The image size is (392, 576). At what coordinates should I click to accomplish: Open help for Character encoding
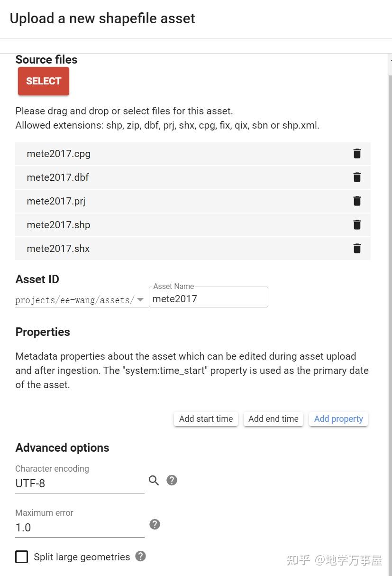[172, 480]
